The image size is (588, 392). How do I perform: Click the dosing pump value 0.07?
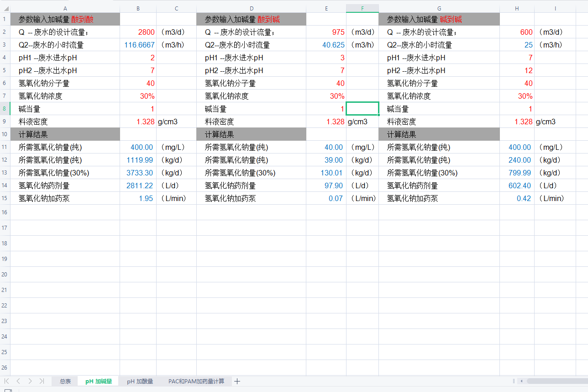tap(326, 198)
